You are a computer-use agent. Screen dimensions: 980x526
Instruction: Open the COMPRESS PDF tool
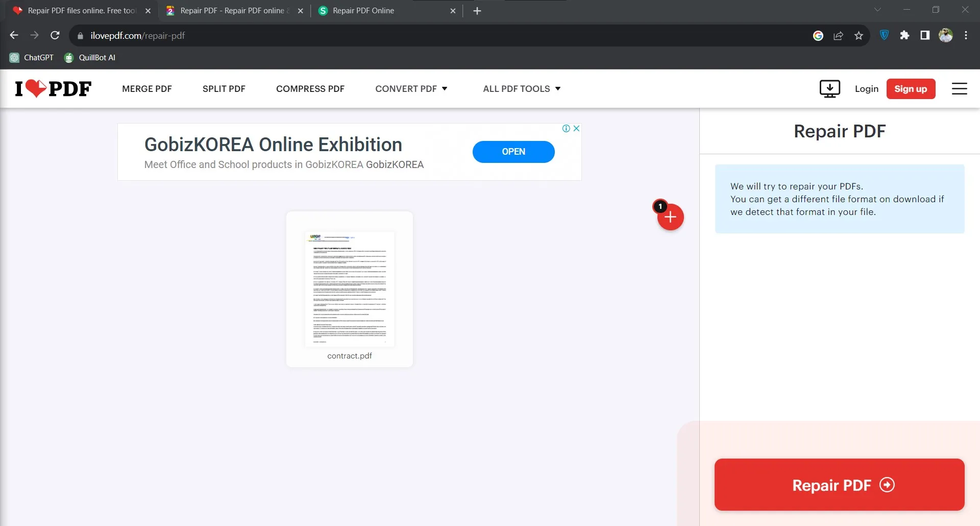(x=310, y=89)
